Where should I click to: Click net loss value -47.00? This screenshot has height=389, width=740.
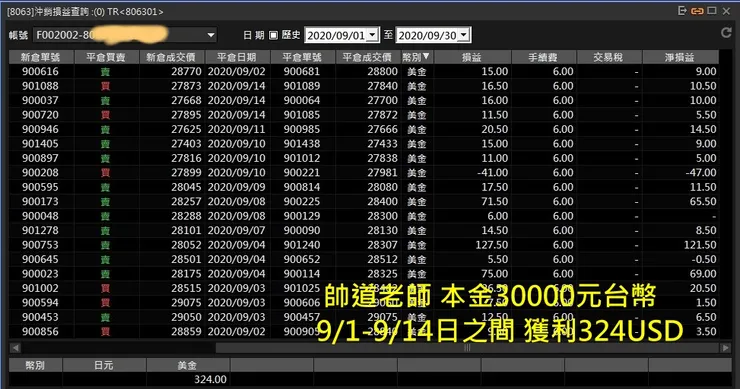[x=701, y=172]
